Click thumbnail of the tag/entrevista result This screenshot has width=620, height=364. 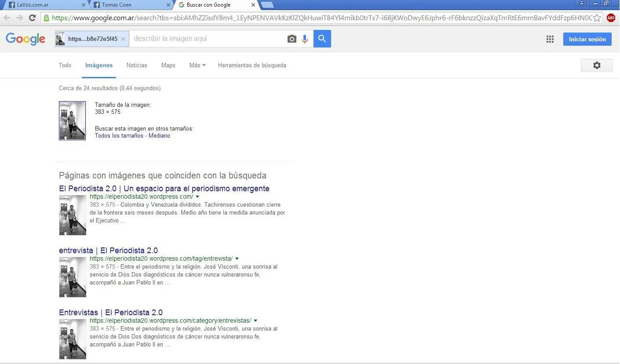click(73, 277)
